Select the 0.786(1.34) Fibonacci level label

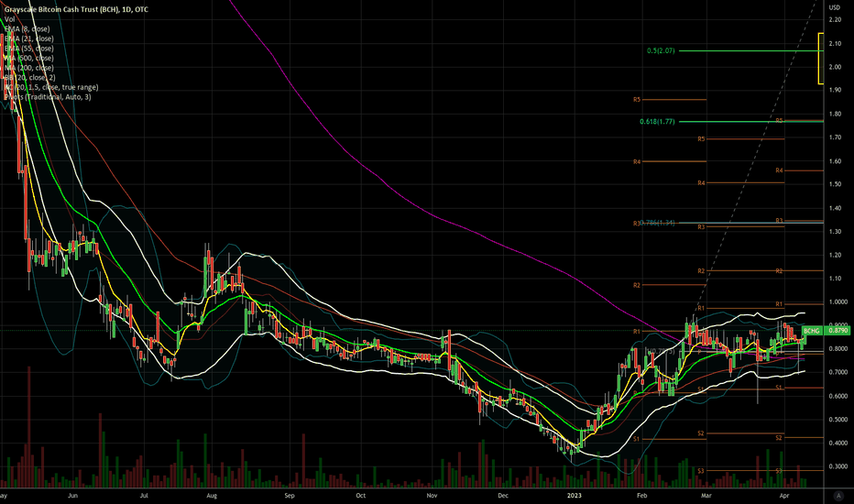click(x=657, y=223)
